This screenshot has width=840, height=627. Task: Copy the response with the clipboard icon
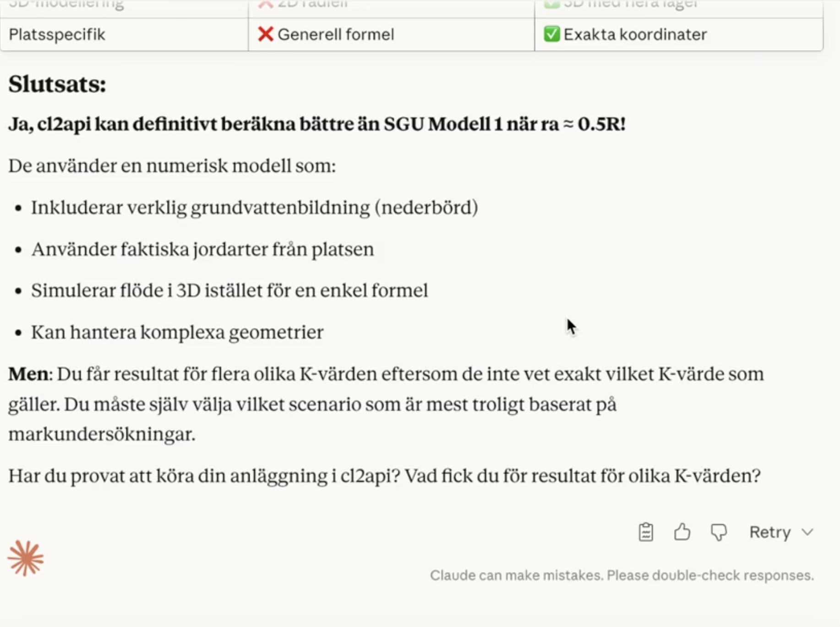pyautogui.click(x=646, y=532)
